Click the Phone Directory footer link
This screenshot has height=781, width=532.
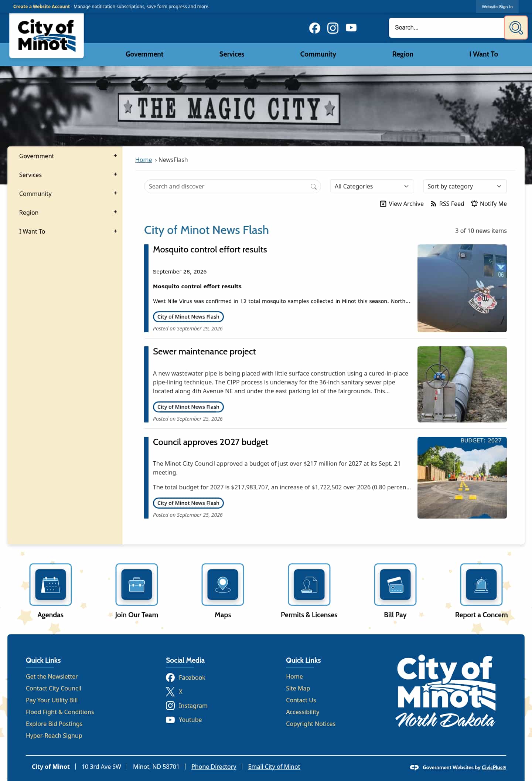point(214,767)
